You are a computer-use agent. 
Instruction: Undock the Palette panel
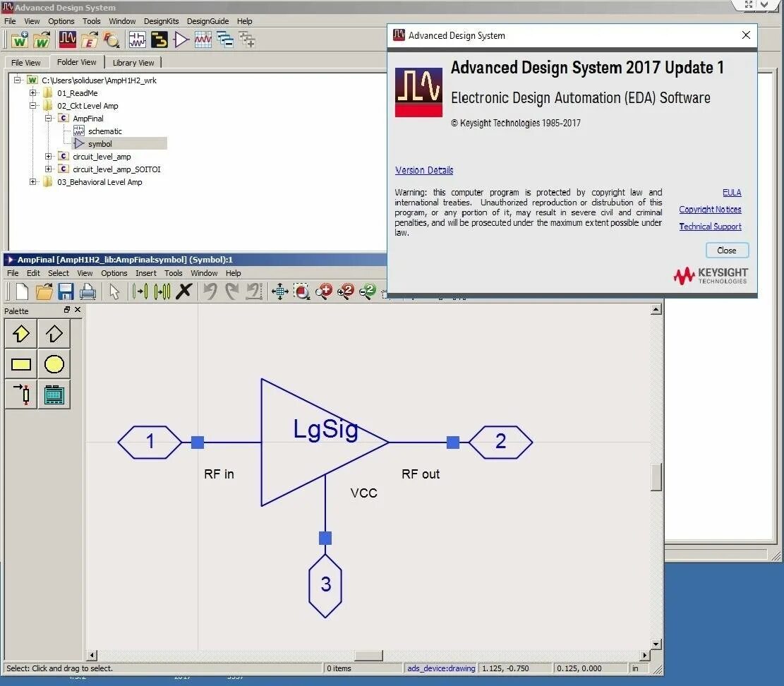(67, 310)
